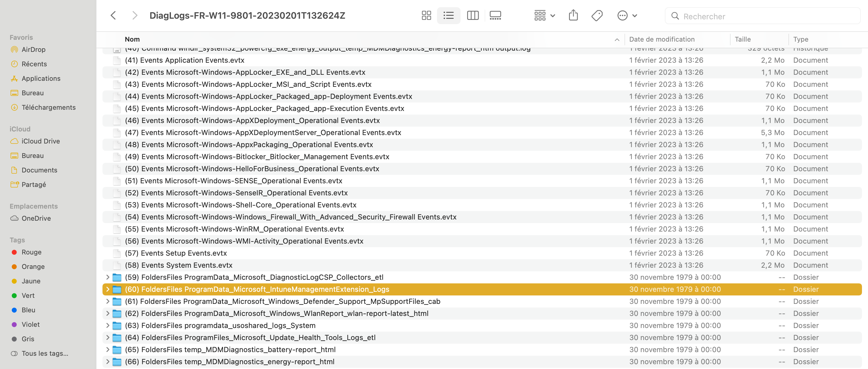The height and width of the screenshot is (369, 868).
Task: Open the group-by dropdown
Action: [544, 15]
